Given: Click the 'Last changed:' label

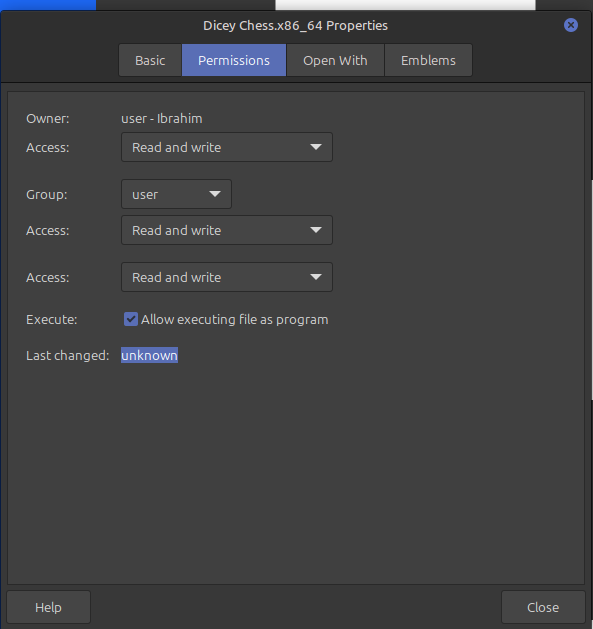Looking at the screenshot, I should (x=68, y=355).
